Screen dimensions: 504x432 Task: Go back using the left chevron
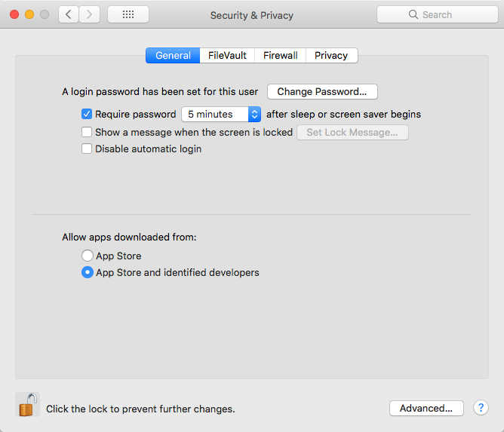(x=69, y=14)
